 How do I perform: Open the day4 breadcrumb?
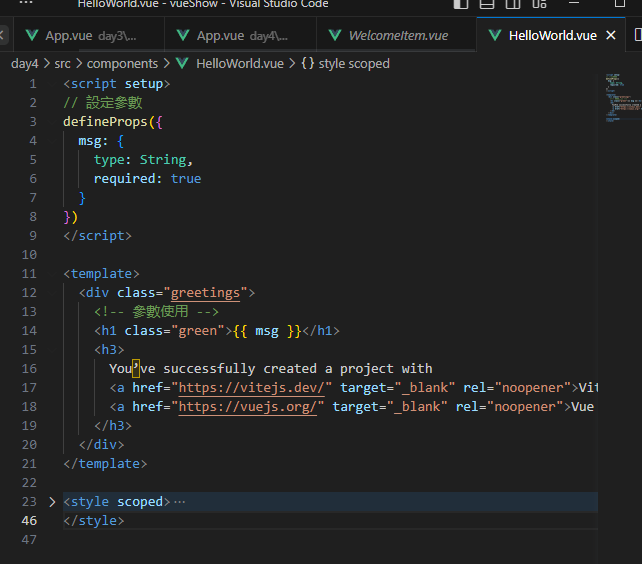pos(25,64)
